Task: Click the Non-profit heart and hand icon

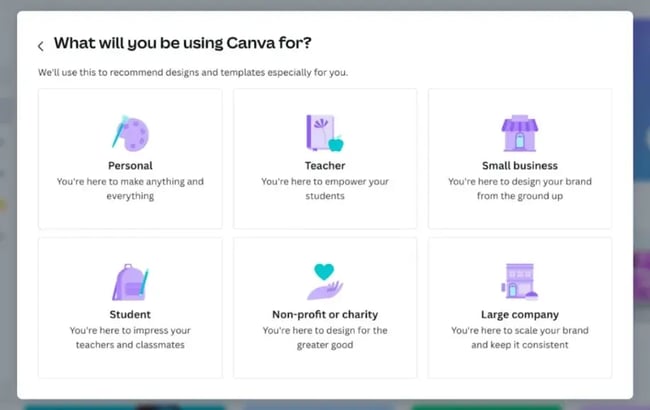Action: [325, 281]
